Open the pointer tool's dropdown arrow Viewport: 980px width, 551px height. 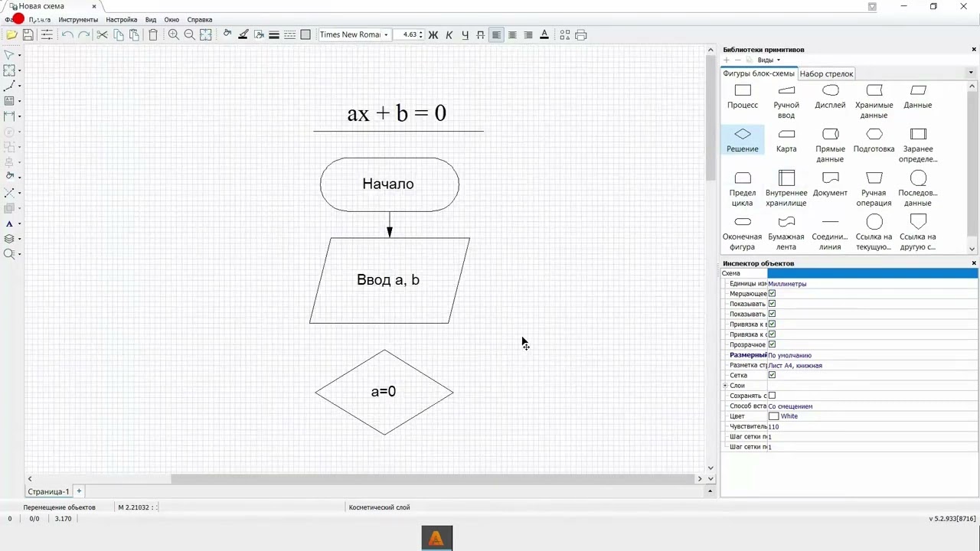tap(19, 55)
